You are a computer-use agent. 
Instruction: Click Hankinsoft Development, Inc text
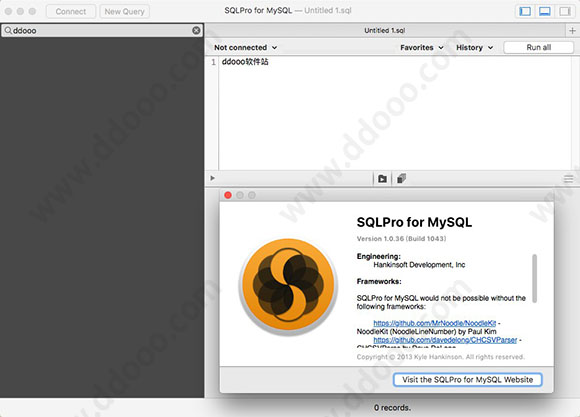click(x=419, y=265)
